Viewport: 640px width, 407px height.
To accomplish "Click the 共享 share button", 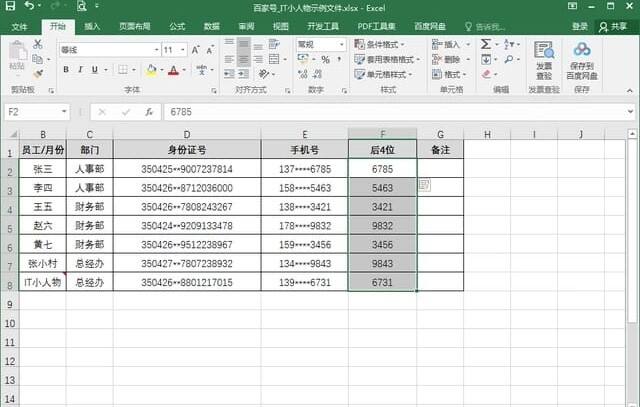I will pyautogui.click(x=613, y=27).
